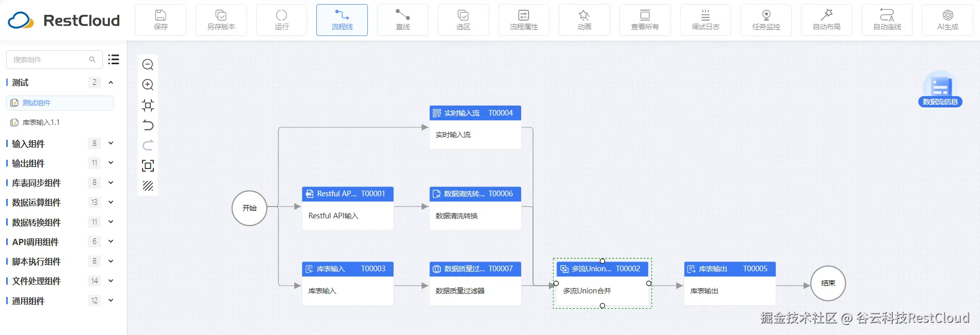The width and height of the screenshot is (980, 335).
Task: Open the 调试日志 debug log
Action: coord(705,20)
